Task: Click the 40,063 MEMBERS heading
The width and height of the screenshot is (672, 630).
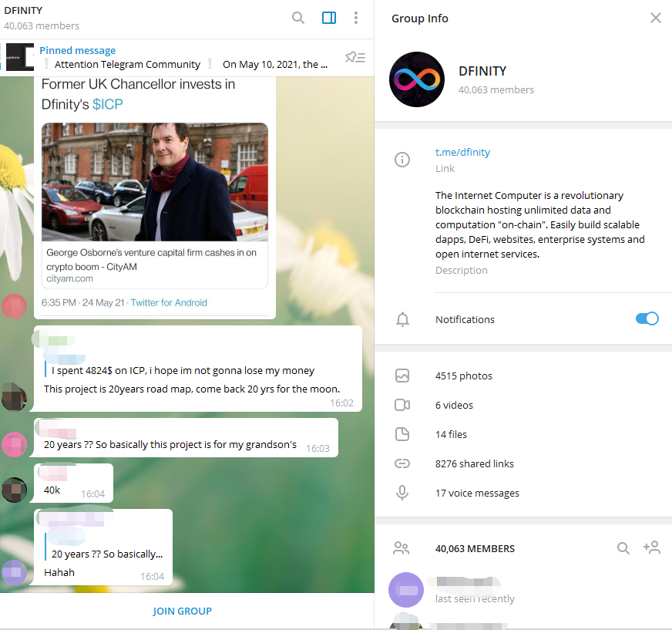Action: [475, 548]
